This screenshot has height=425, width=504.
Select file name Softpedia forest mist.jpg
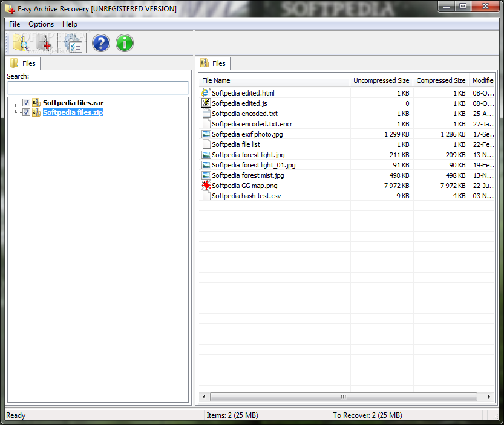[x=248, y=175]
